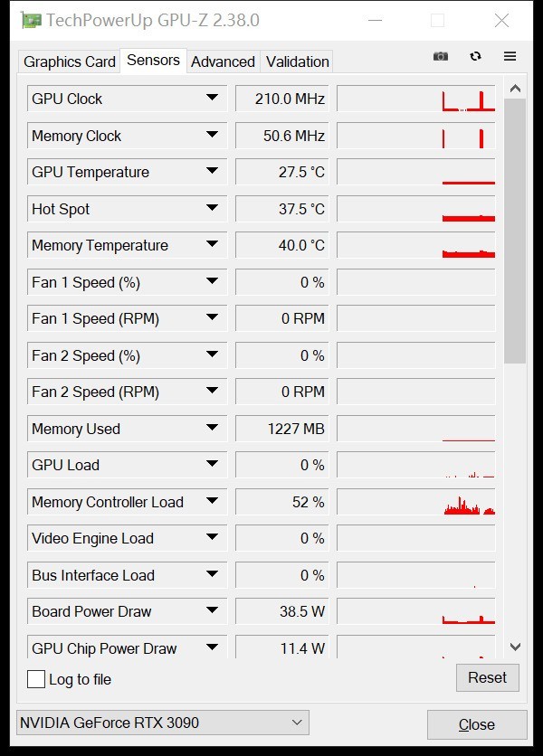Switch to the Graphics Card tab

pos(68,61)
